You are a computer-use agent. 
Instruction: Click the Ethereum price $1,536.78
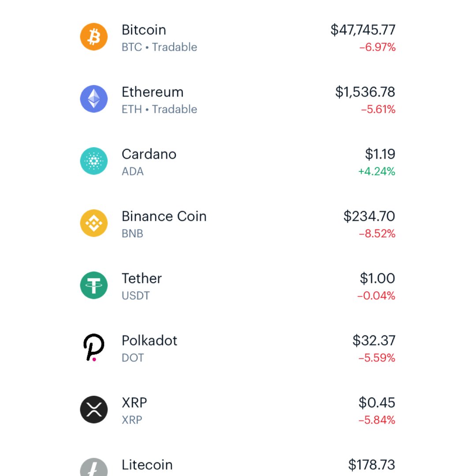tap(365, 92)
